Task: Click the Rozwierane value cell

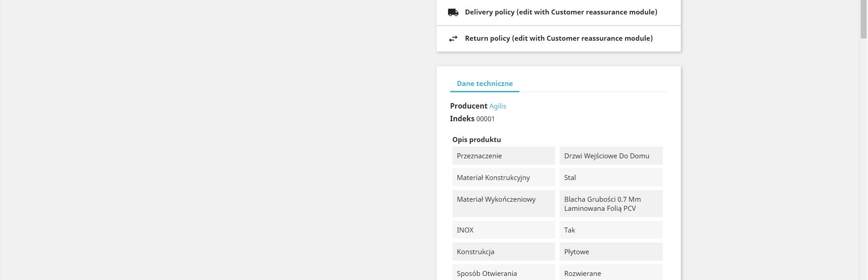Action: coord(611,273)
